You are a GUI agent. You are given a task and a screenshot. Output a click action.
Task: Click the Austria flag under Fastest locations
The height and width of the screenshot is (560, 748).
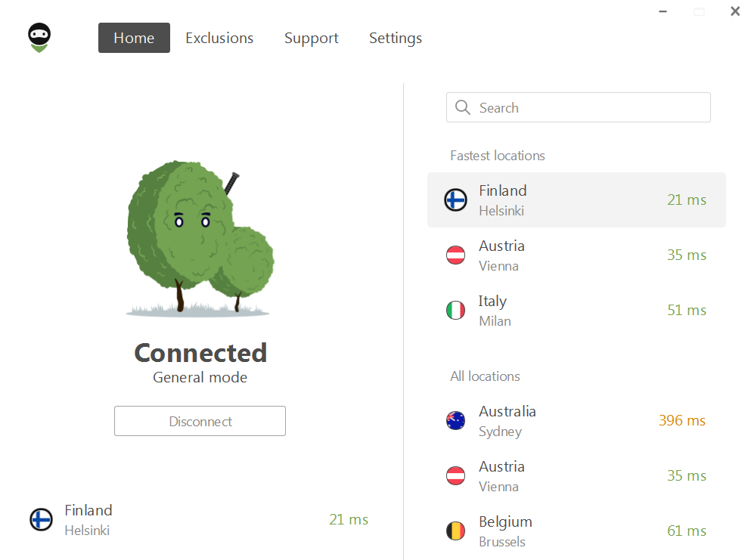tap(455, 255)
